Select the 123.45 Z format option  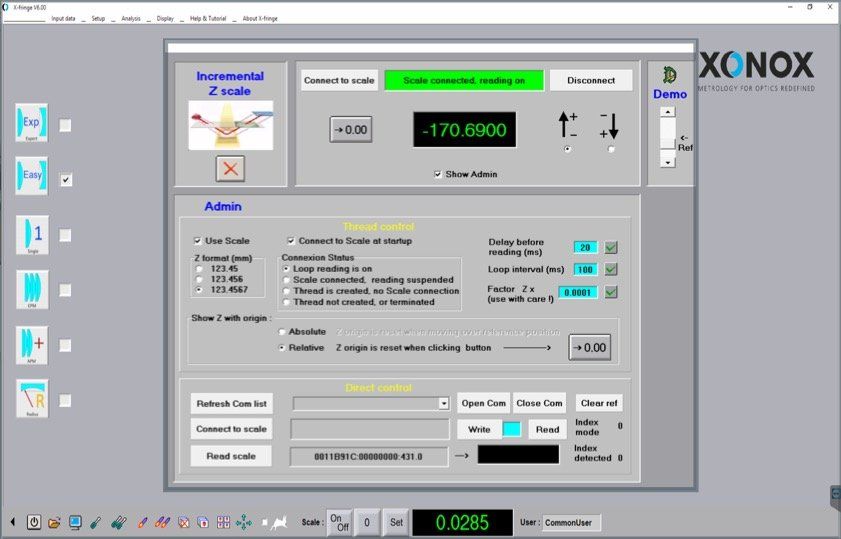(x=202, y=269)
